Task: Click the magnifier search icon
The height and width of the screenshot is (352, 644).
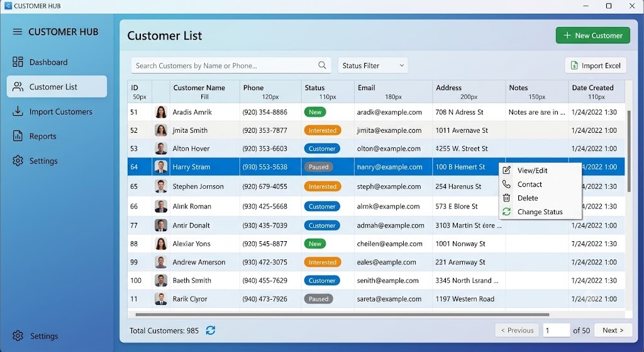Action: 322,65
